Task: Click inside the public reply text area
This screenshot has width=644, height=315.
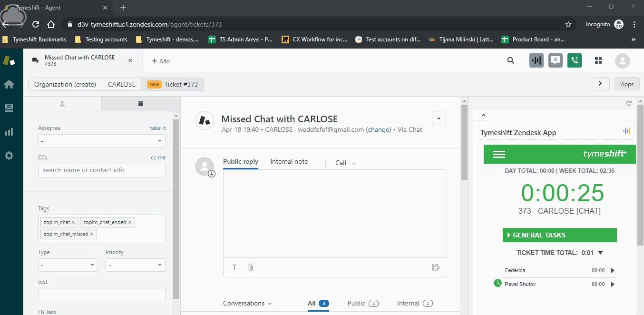Action: tap(335, 214)
